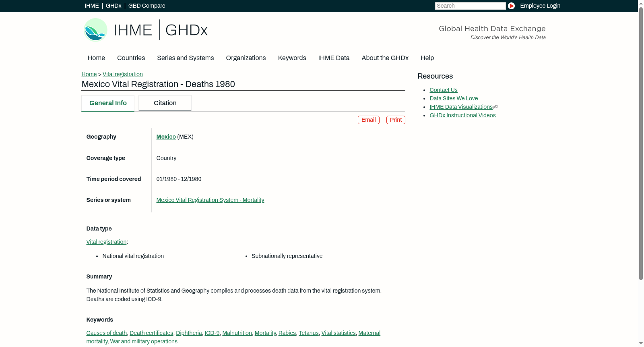
Task: Open GHDx Instructional Videos link
Action: click(x=462, y=115)
